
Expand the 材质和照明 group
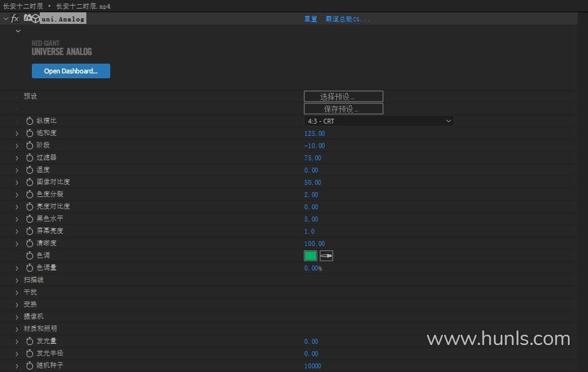click(17, 329)
